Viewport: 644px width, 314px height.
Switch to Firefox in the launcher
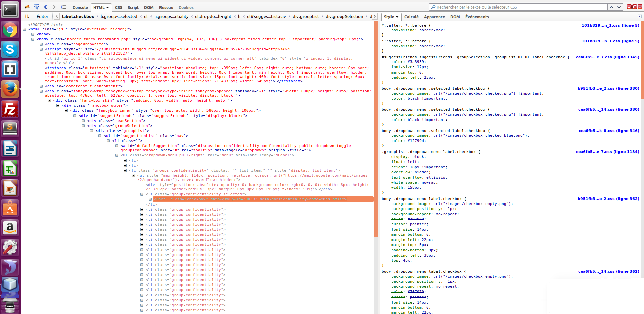tap(10, 89)
